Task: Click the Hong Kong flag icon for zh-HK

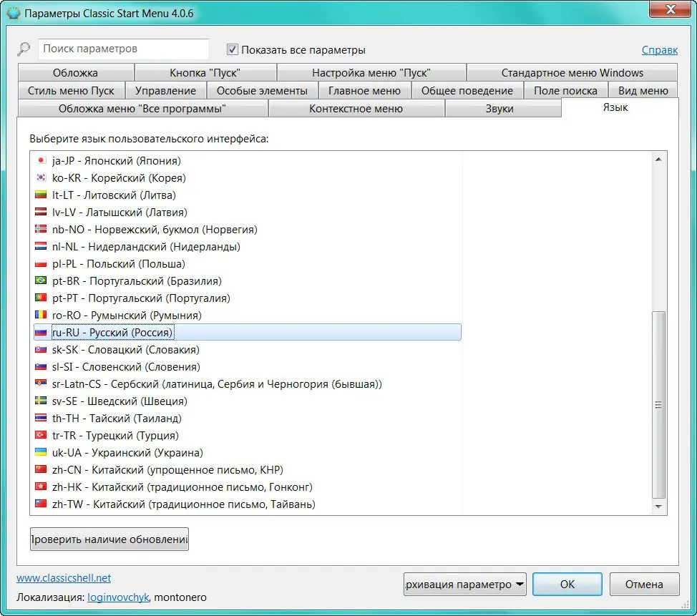Action: coord(41,487)
